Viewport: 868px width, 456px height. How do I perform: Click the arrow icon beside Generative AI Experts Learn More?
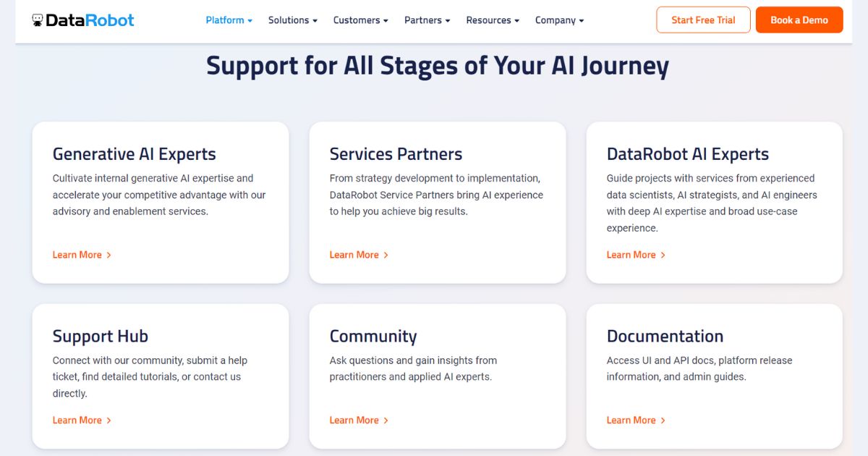(x=110, y=255)
